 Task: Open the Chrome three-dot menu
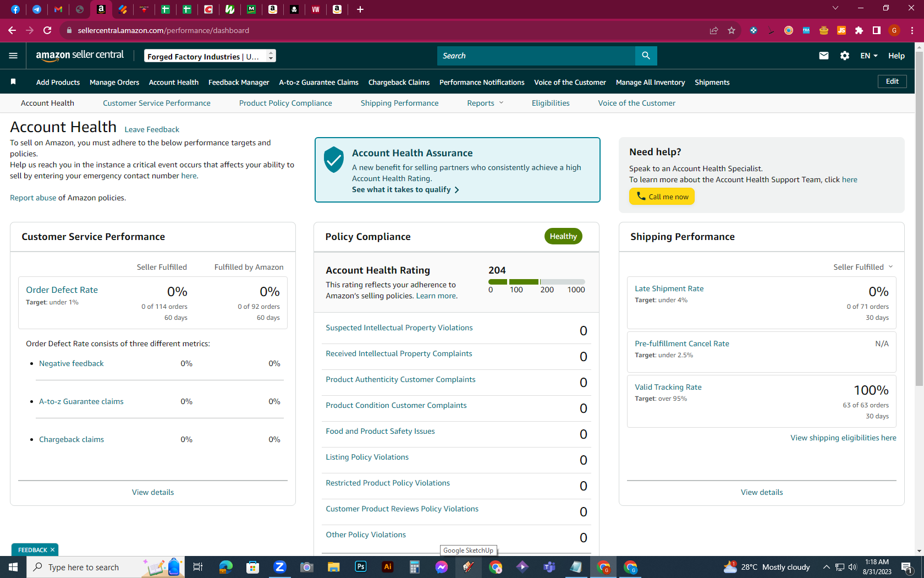pyautogui.click(x=912, y=30)
